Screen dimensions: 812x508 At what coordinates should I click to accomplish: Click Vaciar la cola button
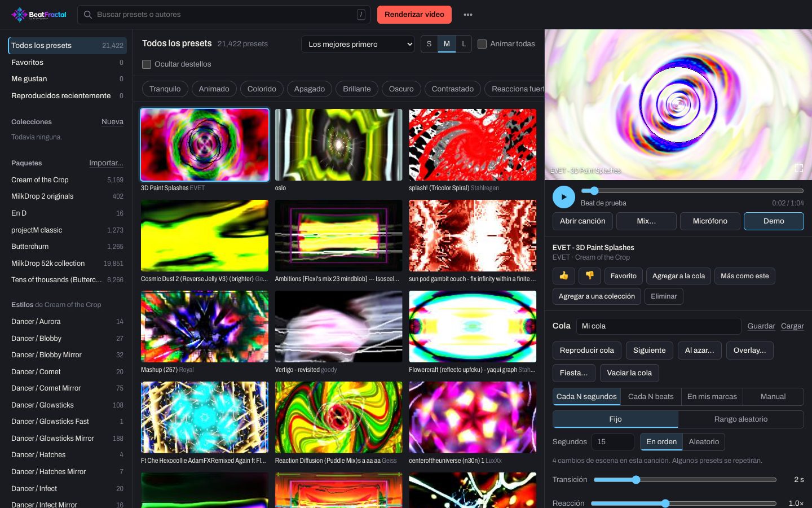tap(629, 373)
